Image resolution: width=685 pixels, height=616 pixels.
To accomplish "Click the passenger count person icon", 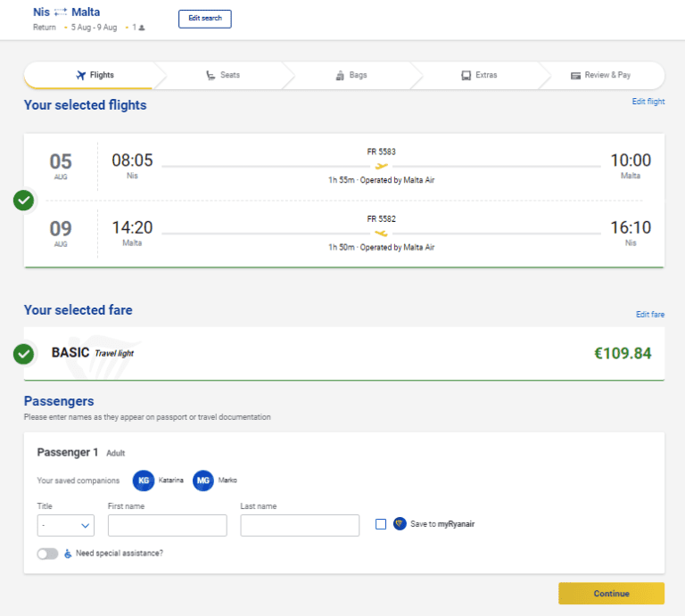I will point(142,28).
